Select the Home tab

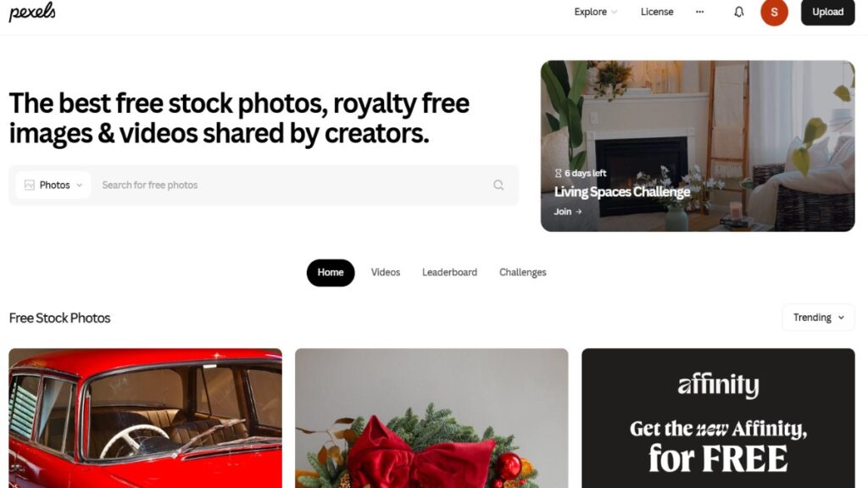(x=331, y=272)
